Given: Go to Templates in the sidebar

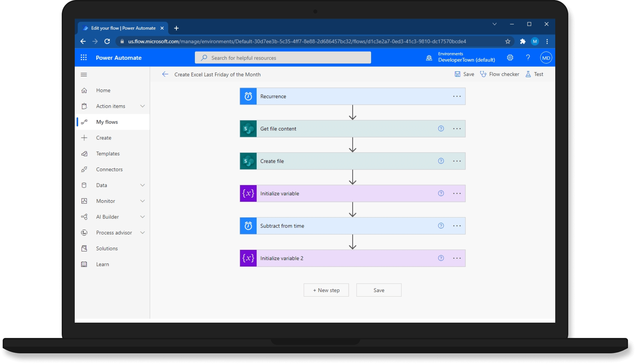Looking at the screenshot, I should pos(108,153).
